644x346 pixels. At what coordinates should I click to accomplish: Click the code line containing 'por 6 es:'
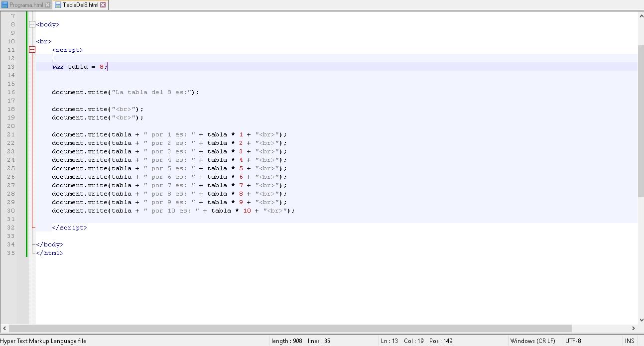click(x=169, y=177)
